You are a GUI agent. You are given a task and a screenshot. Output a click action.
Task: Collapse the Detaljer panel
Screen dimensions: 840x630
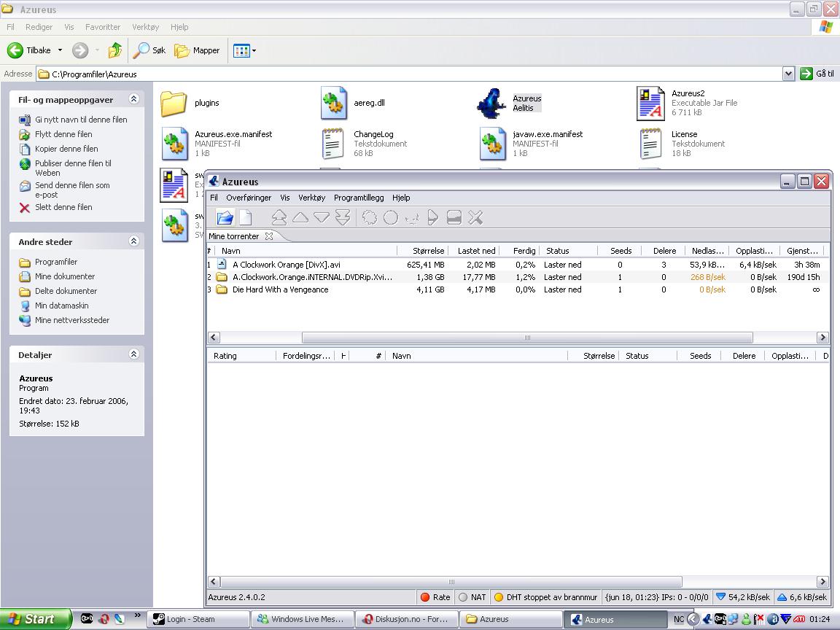coord(134,354)
